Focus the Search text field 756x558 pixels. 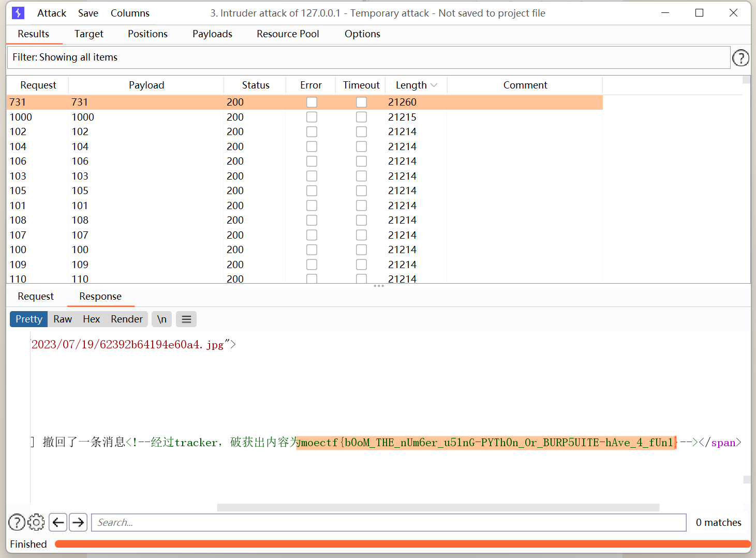tap(389, 522)
